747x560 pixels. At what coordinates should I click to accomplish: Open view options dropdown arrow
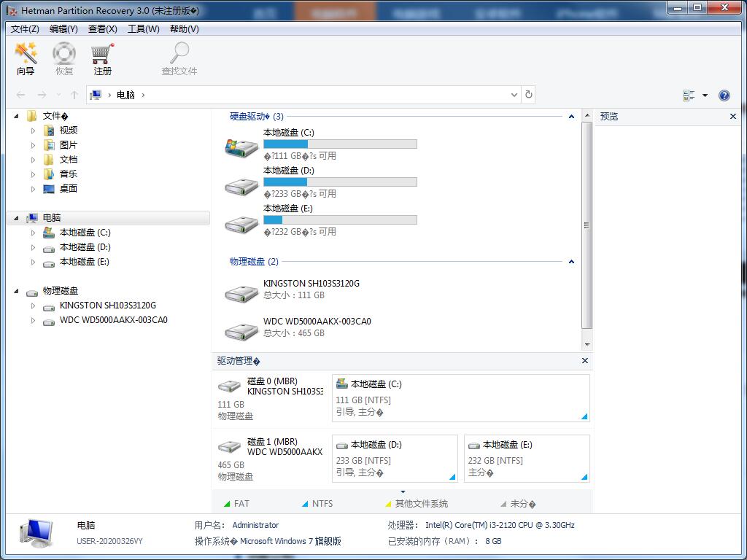point(705,96)
